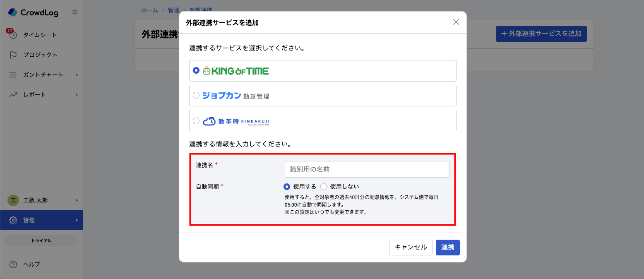Select the 勤革時 radio button
644x279 pixels.
pos(196,121)
